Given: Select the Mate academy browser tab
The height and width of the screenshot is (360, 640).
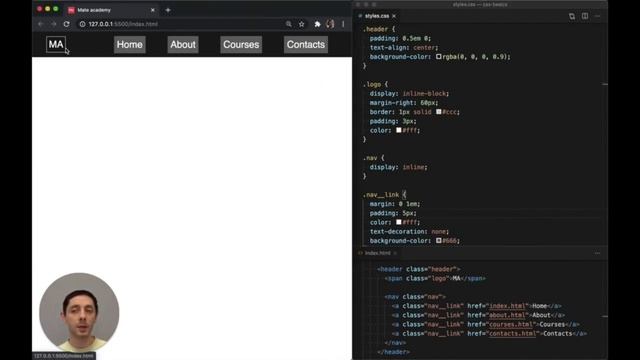Looking at the screenshot, I should click(x=111, y=10).
